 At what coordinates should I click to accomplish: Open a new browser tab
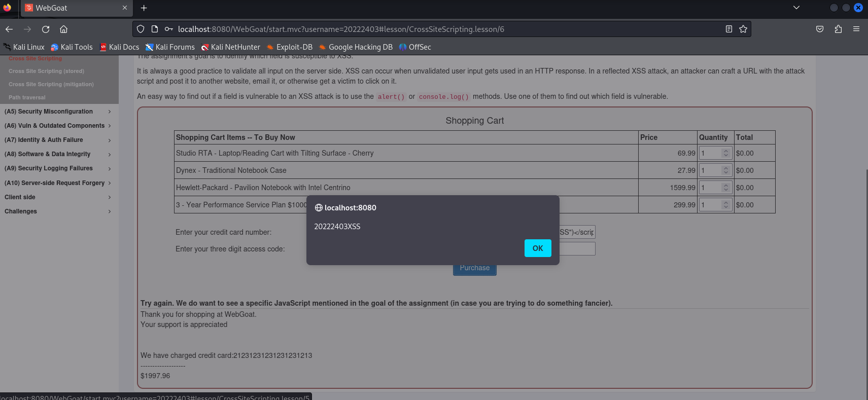click(x=144, y=8)
